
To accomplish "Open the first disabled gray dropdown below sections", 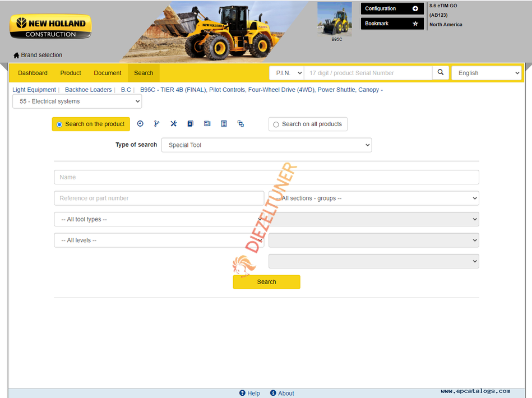I will tap(374, 219).
